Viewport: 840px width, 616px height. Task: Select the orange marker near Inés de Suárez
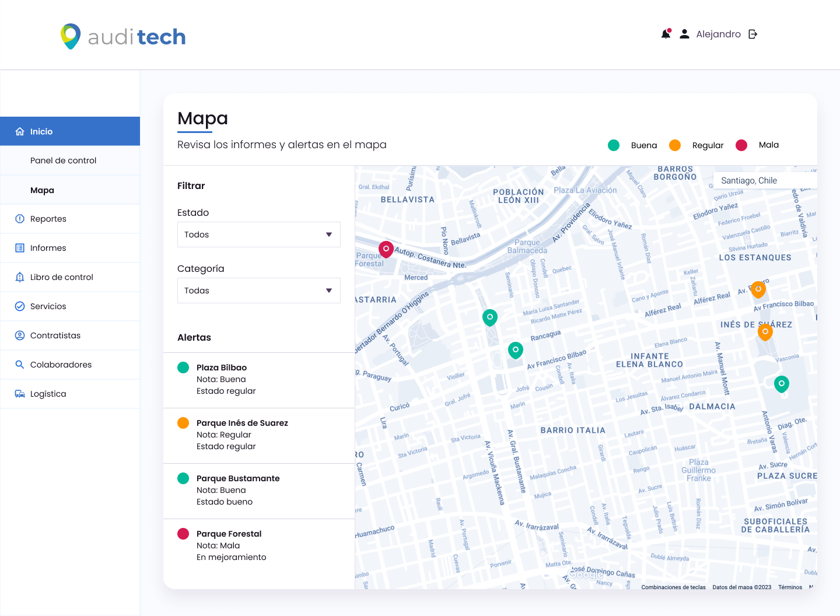[x=765, y=332]
